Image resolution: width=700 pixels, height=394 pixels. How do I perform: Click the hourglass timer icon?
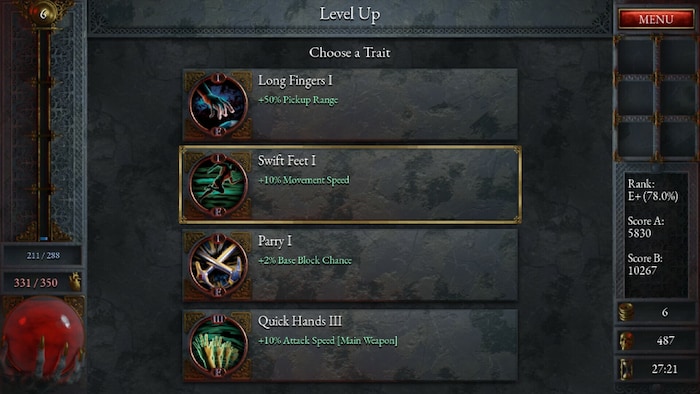(x=626, y=369)
